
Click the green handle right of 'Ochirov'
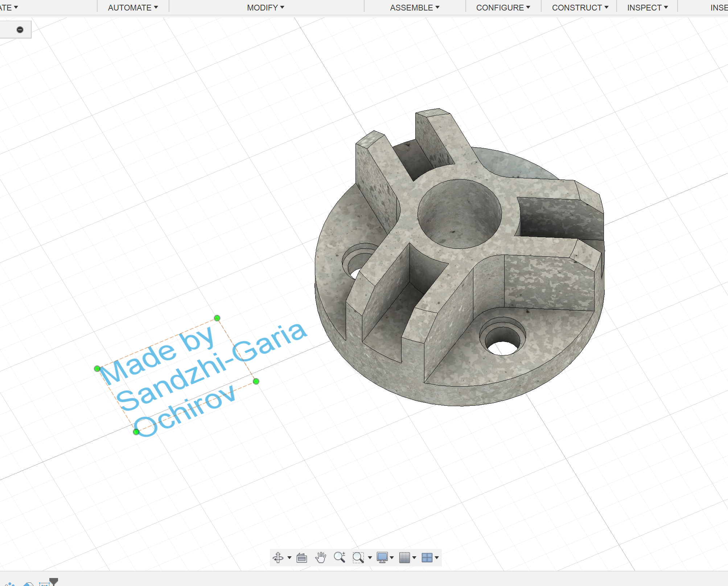(256, 381)
